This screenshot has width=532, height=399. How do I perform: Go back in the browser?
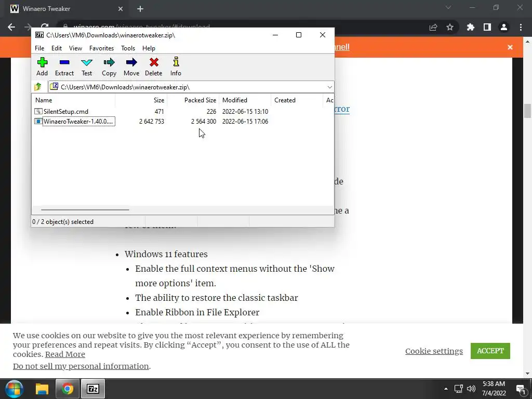[x=11, y=27]
